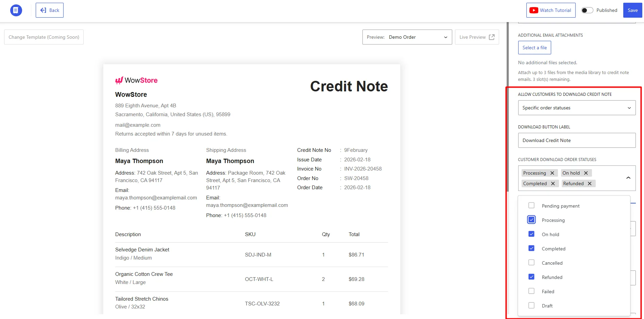This screenshot has width=644, height=319.
Task: Click the Credit Note heading
Action: (x=349, y=86)
